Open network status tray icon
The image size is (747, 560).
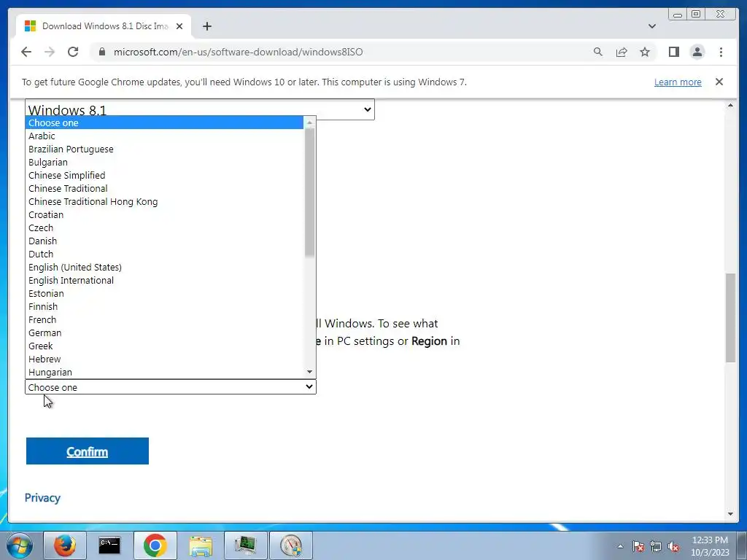[x=656, y=546]
